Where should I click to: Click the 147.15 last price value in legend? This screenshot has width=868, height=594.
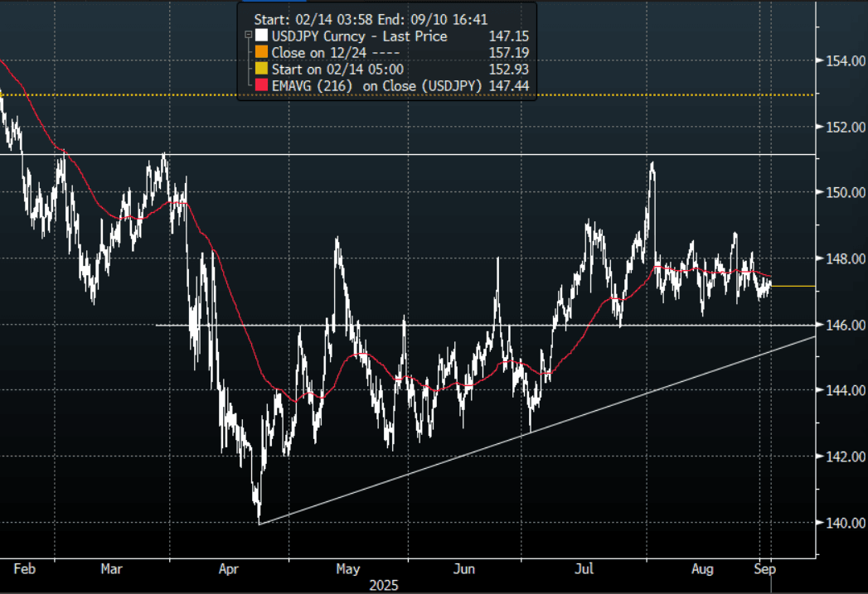pos(509,36)
